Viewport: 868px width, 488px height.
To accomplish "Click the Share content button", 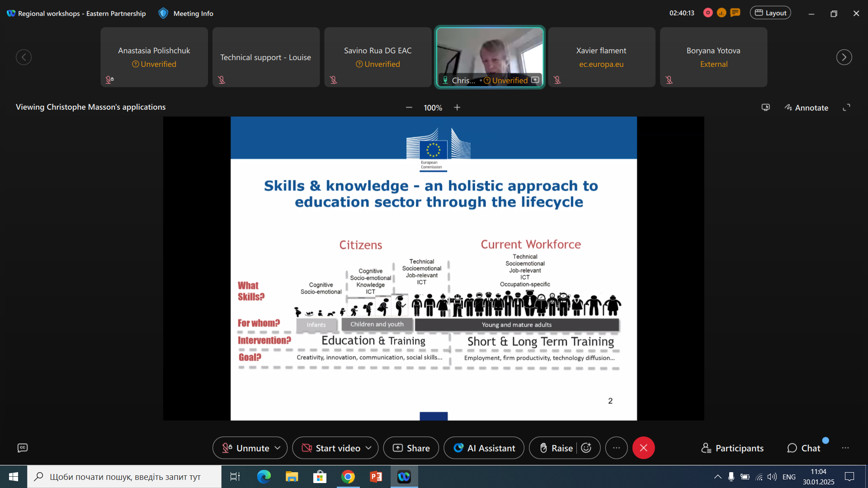I will [x=411, y=448].
